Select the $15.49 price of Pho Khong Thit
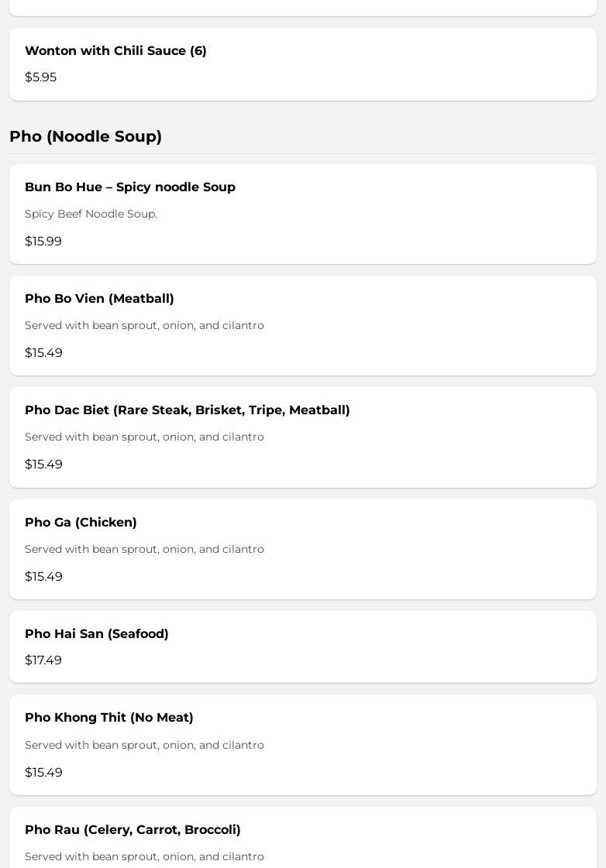 tap(43, 772)
